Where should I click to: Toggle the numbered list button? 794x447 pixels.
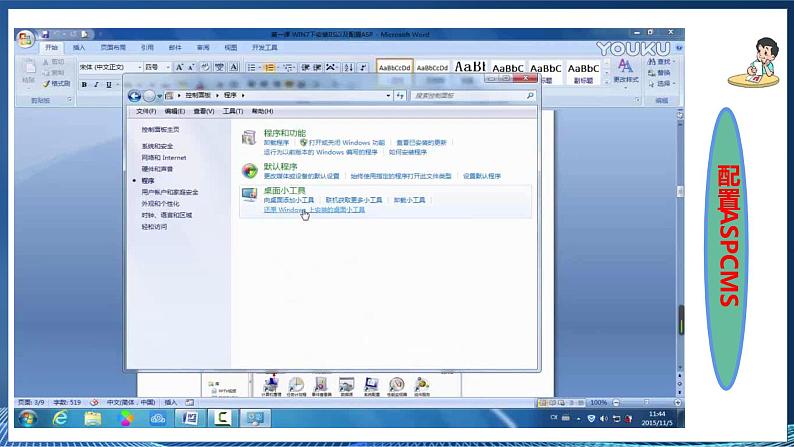pos(270,68)
